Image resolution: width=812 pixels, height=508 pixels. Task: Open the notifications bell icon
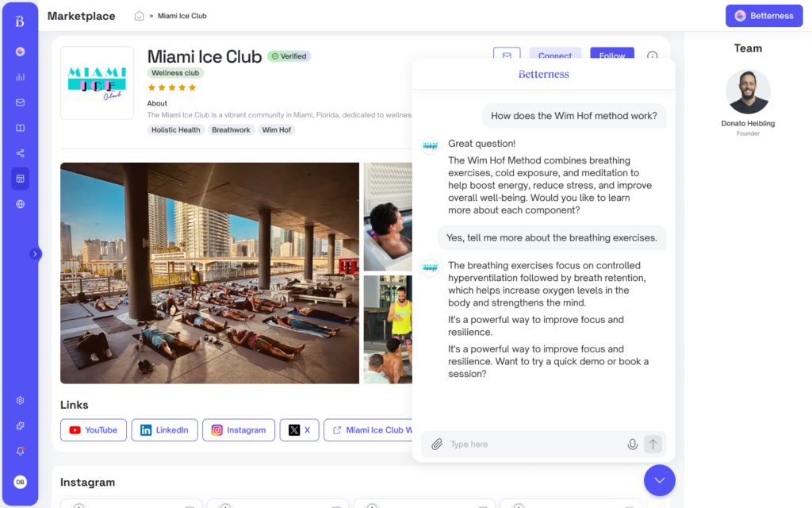(20, 452)
